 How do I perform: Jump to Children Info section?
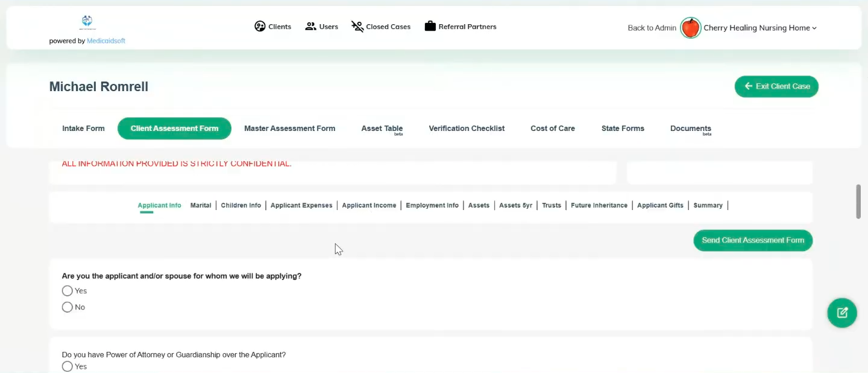241,205
